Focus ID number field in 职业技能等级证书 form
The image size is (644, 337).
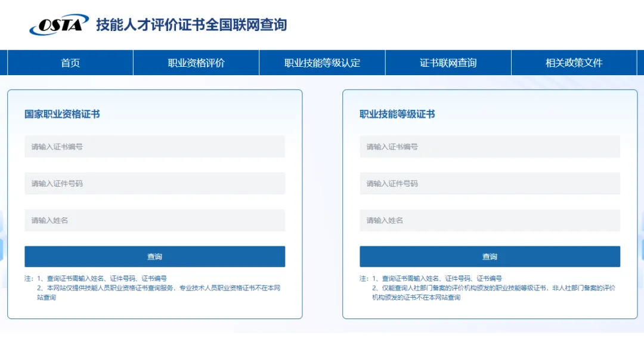pyautogui.click(x=490, y=184)
